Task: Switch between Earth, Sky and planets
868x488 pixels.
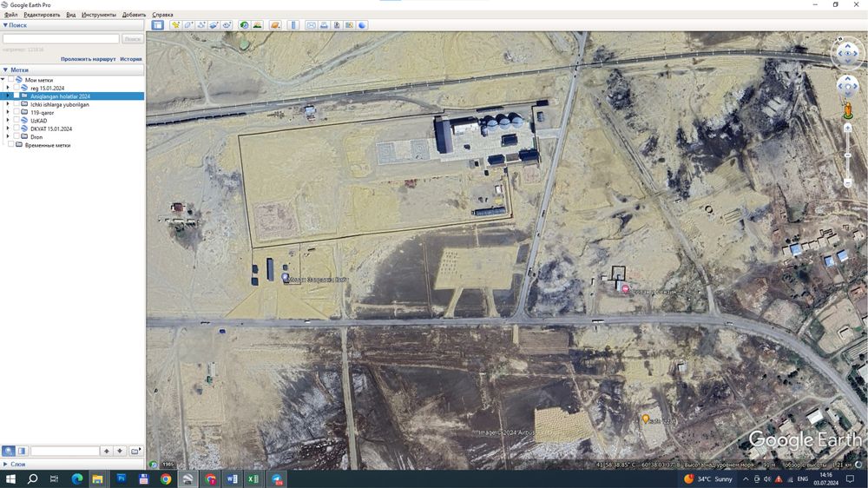Action: [x=275, y=25]
